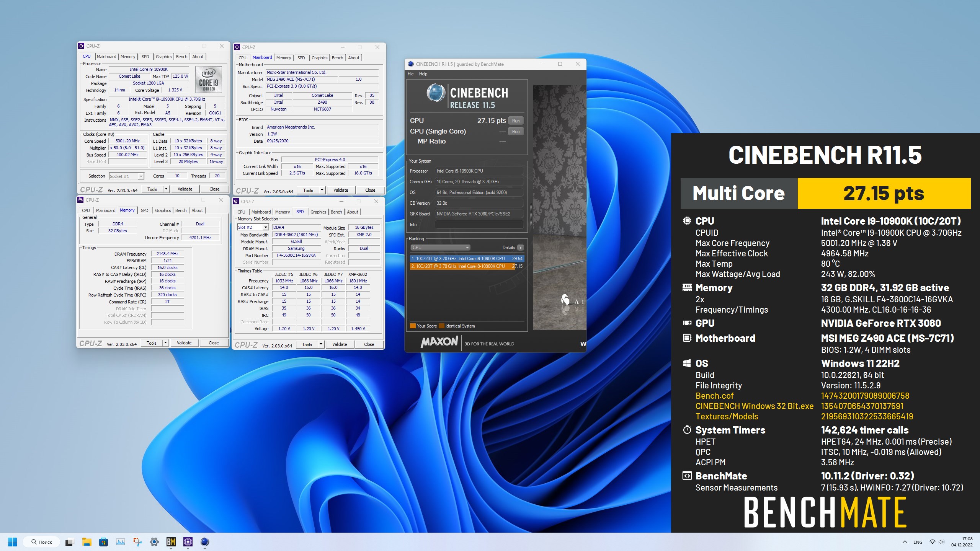Click the search box labeled Поиск
Image resolution: width=980 pixels, height=551 pixels.
point(41,542)
